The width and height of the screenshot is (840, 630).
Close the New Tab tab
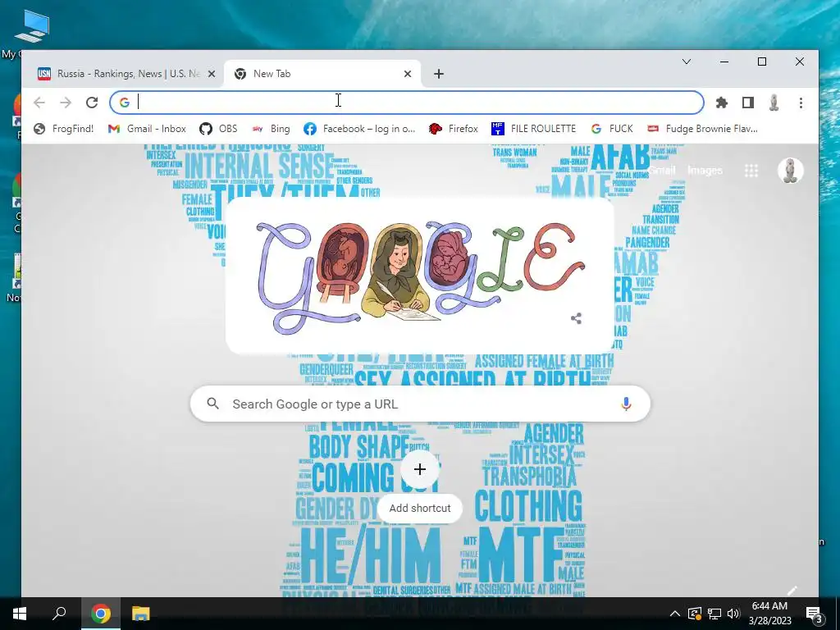pyautogui.click(x=408, y=74)
